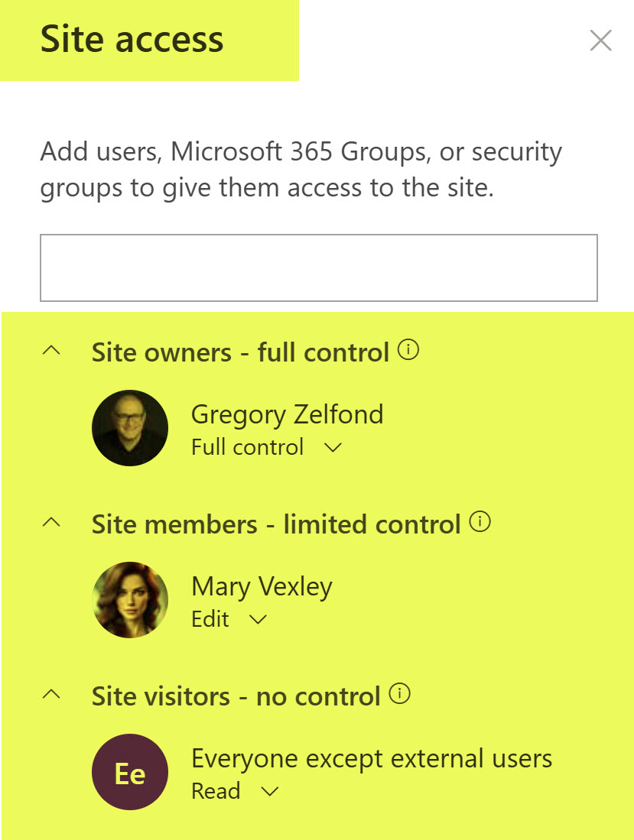Click the Ee group avatar
The width and height of the screenshot is (634, 840).
(130, 772)
